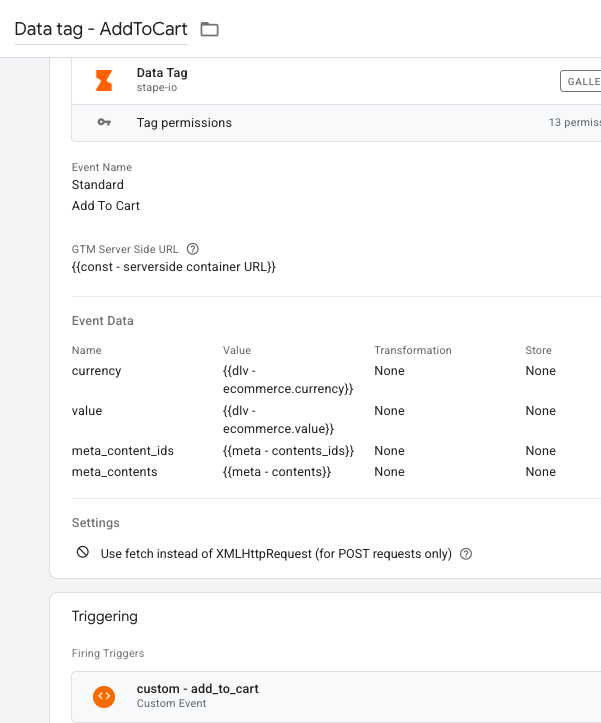
Task: Click the meta_contents row name
Action: 114,472
